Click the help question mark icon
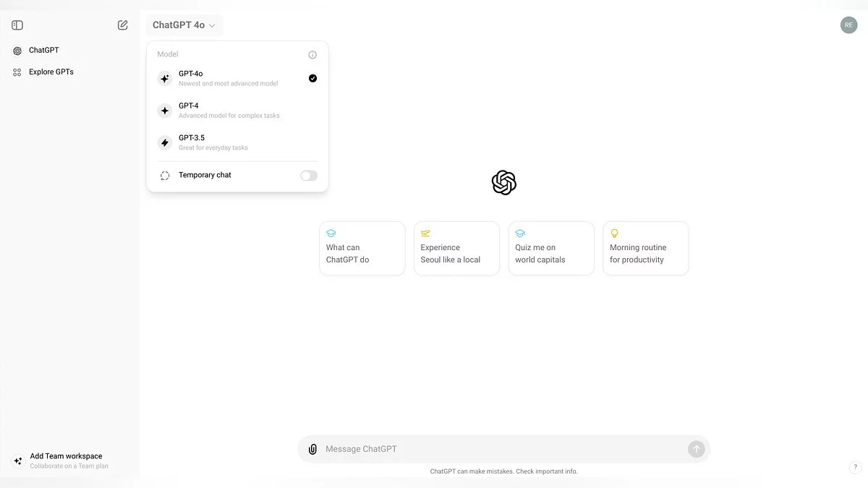Screen dimensions: 868x488 pos(855,467)
